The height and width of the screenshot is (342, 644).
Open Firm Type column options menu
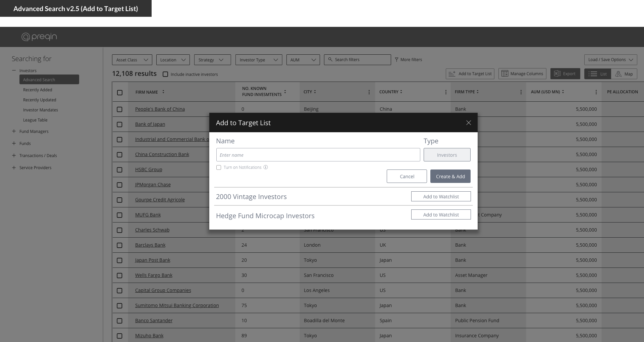[521, 92]
